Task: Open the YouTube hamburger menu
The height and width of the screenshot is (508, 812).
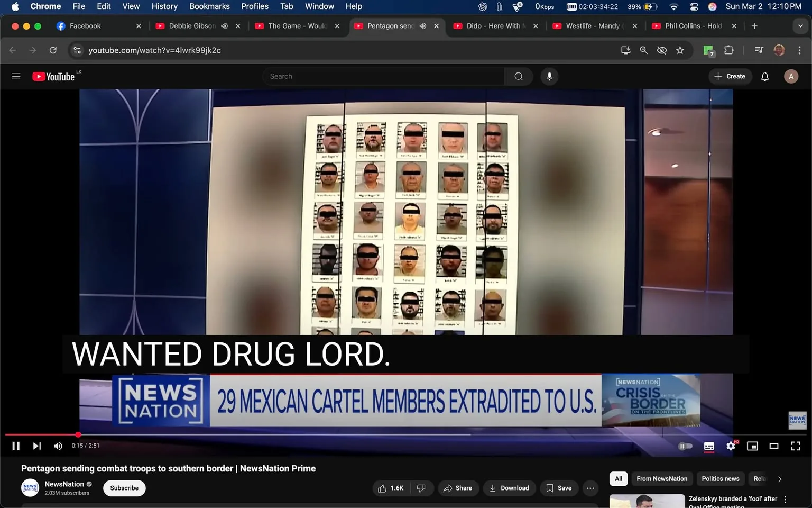Action: 16,76
